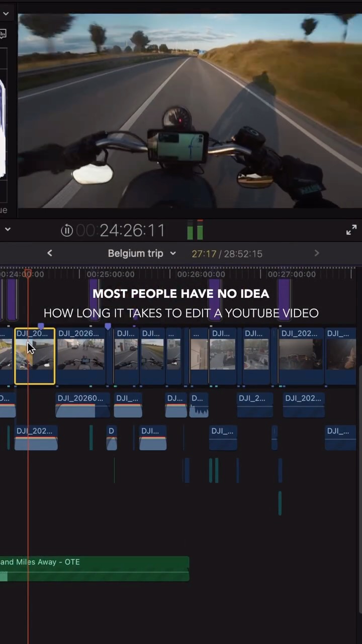Select the DJI_202... clip in third row
This screenshot has width=362, height=644.
click(36, 438)
